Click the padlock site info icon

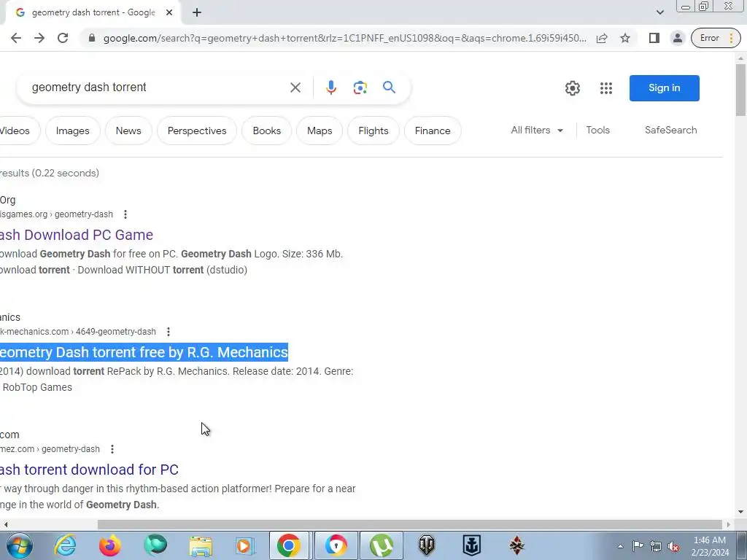pyautogui.click(x=92, y=38)
